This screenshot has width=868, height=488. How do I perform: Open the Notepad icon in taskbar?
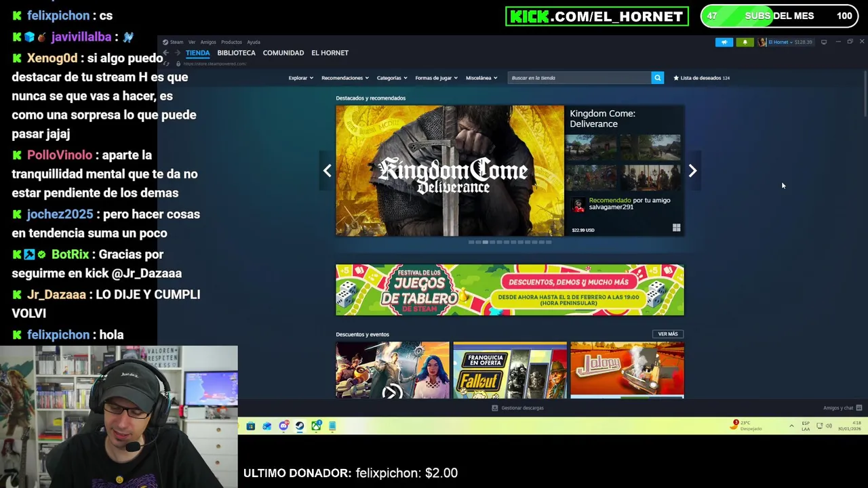(x=332, y=426)
